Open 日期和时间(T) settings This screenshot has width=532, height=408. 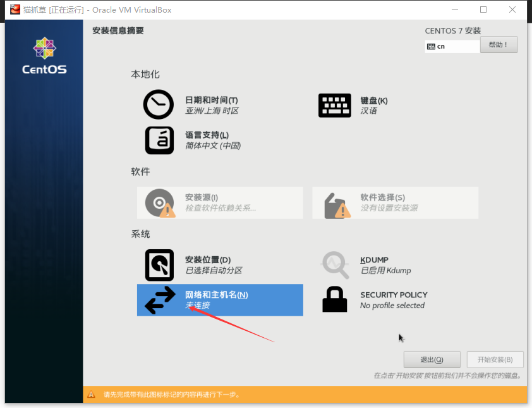coord(212,100)
